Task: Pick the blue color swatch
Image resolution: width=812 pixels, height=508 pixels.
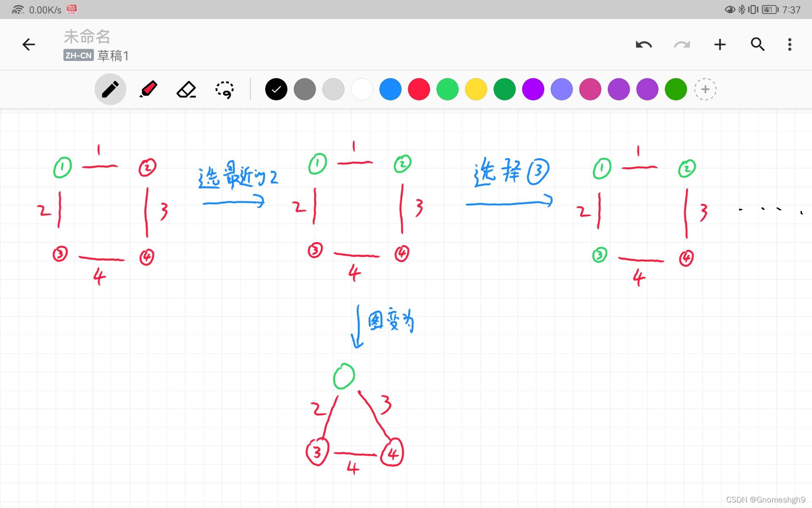Action: [x=390, y=89]
